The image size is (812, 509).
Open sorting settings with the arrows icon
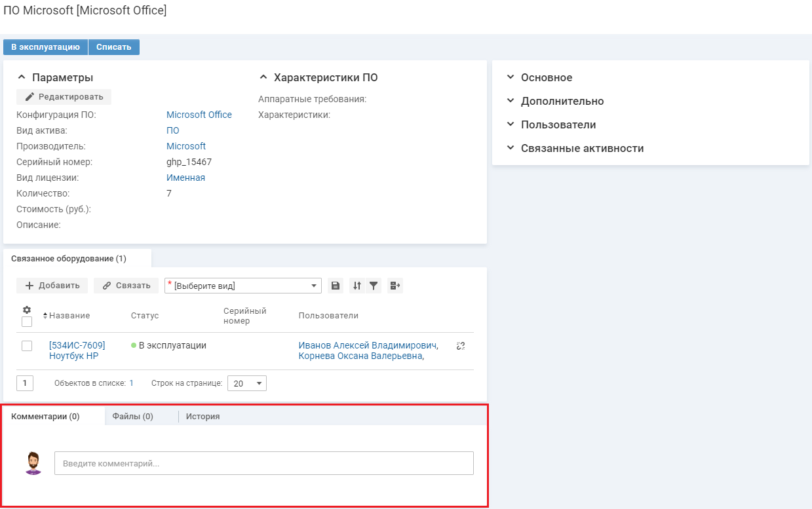(x=357, y=286)
